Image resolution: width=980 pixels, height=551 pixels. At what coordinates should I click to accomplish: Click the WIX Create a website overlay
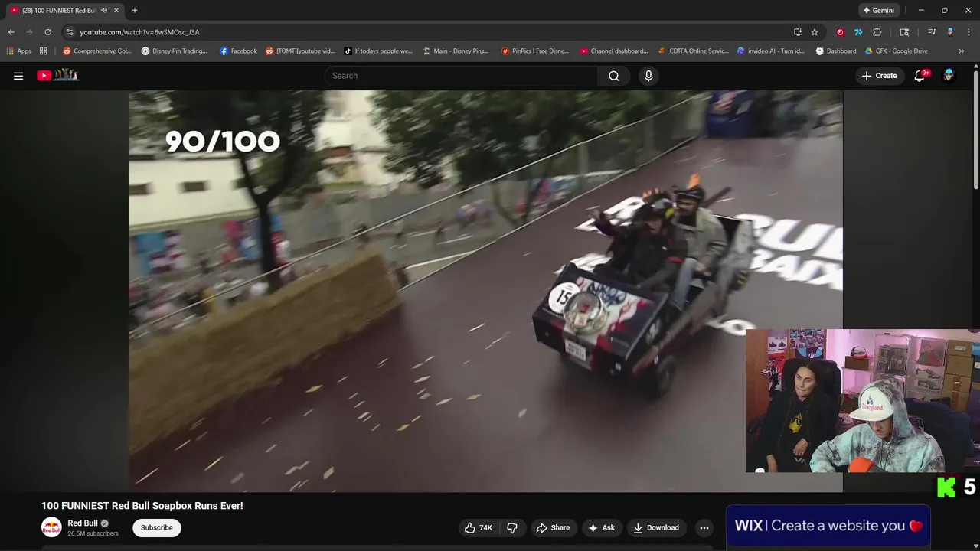pos(828,526)
